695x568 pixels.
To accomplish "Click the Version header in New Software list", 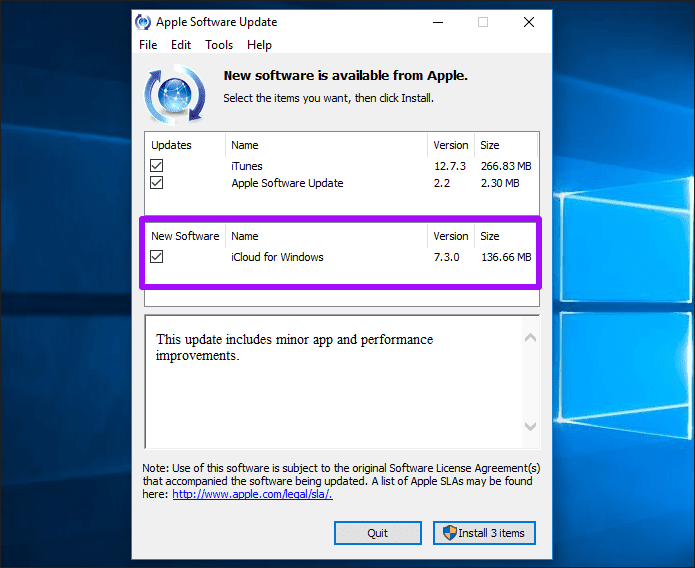I will [x=451, y=236].
